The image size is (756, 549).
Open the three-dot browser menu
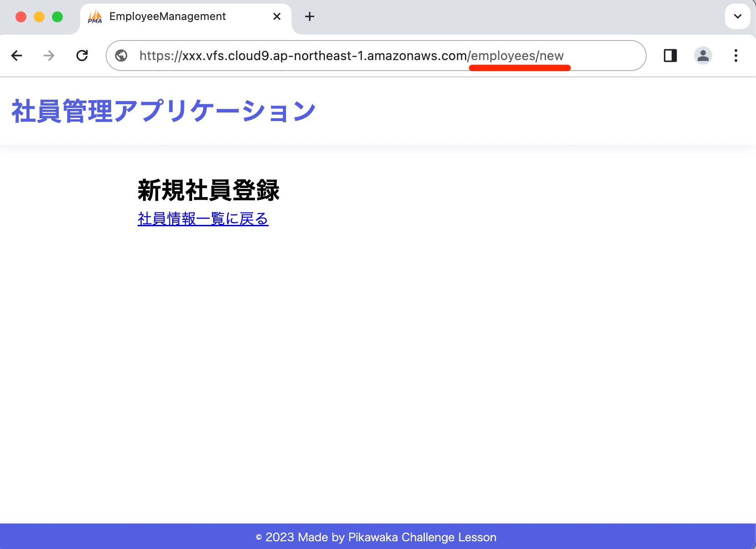pos(736,56)
